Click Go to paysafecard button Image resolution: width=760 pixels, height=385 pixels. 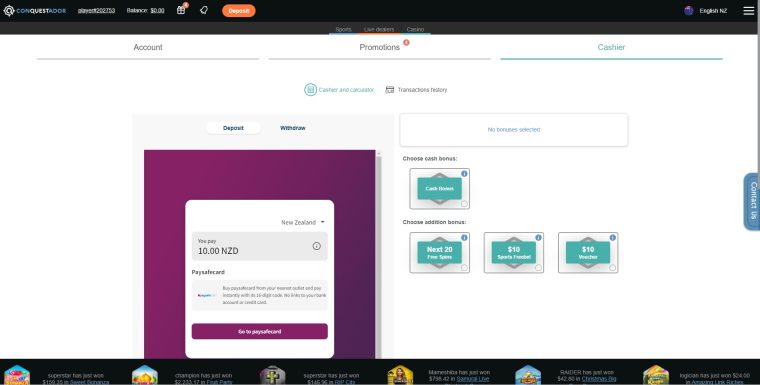260,332
